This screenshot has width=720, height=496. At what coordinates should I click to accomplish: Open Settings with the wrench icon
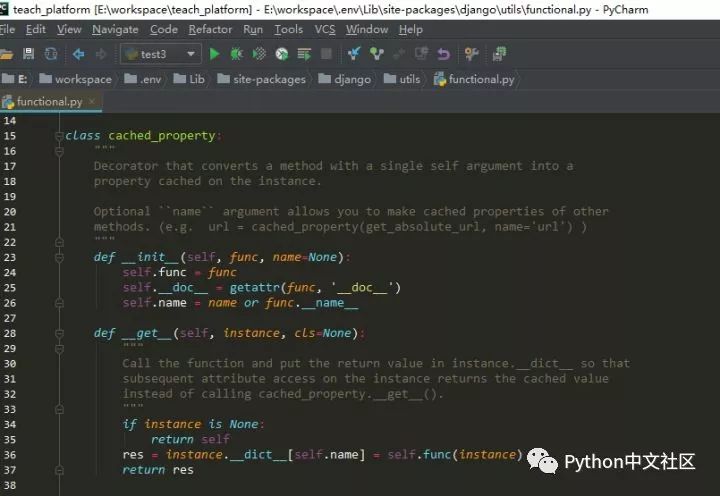472,54
